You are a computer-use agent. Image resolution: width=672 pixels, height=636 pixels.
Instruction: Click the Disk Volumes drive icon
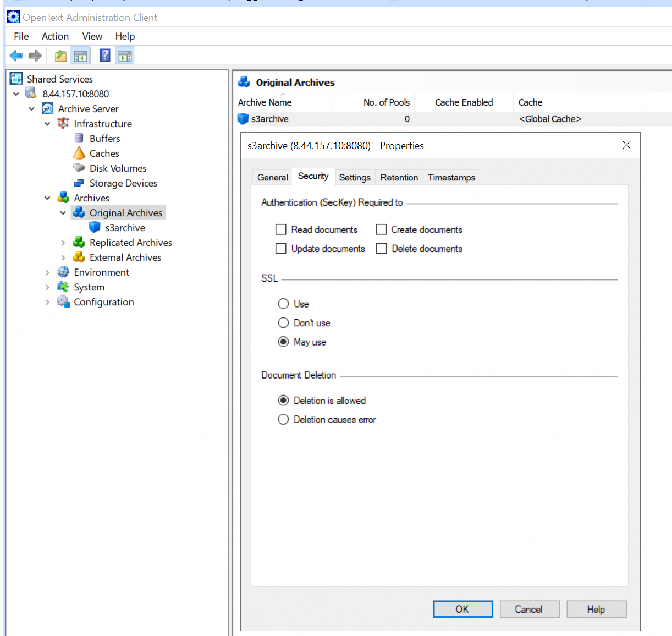(79, 168)
